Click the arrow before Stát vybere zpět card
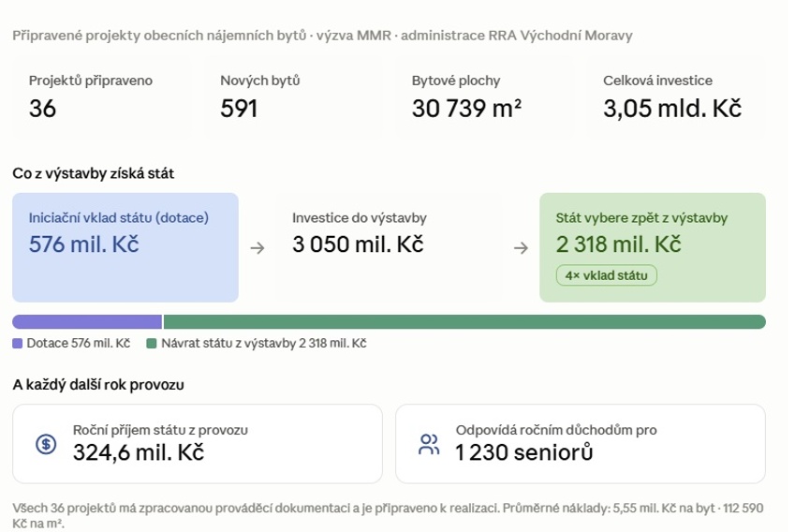Screen dimensions: 795x532 pos(521,247)
